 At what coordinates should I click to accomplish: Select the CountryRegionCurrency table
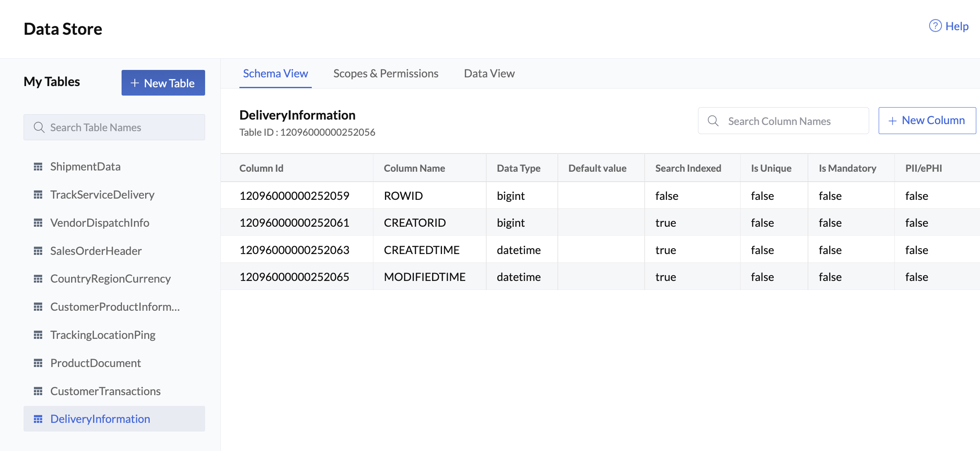coord(110,278)
